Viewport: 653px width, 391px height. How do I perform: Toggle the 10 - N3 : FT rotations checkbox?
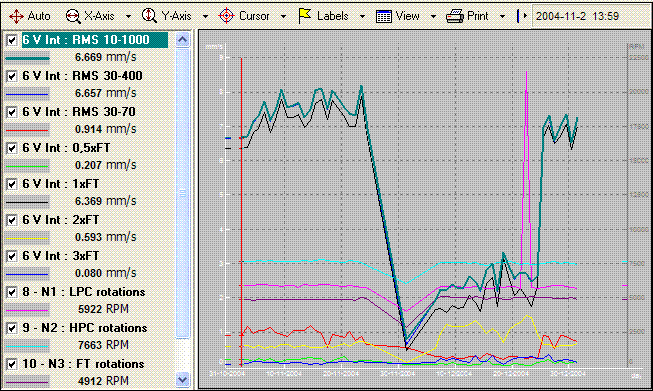tap(12, 364)
